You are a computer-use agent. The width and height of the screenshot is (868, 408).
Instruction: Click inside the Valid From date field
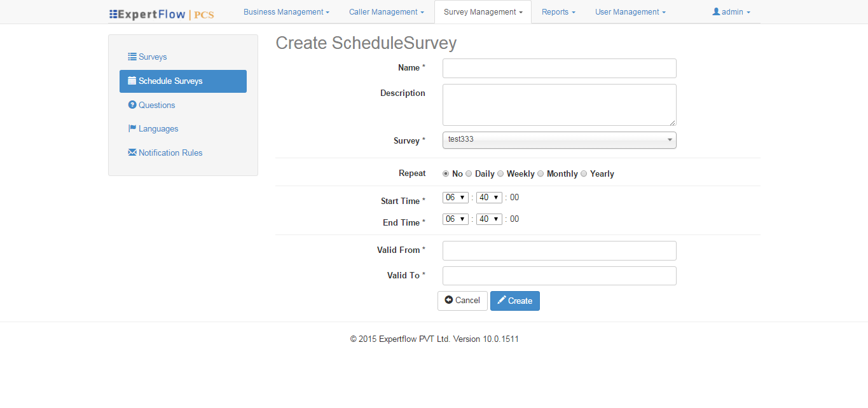(x=559, y=250)
